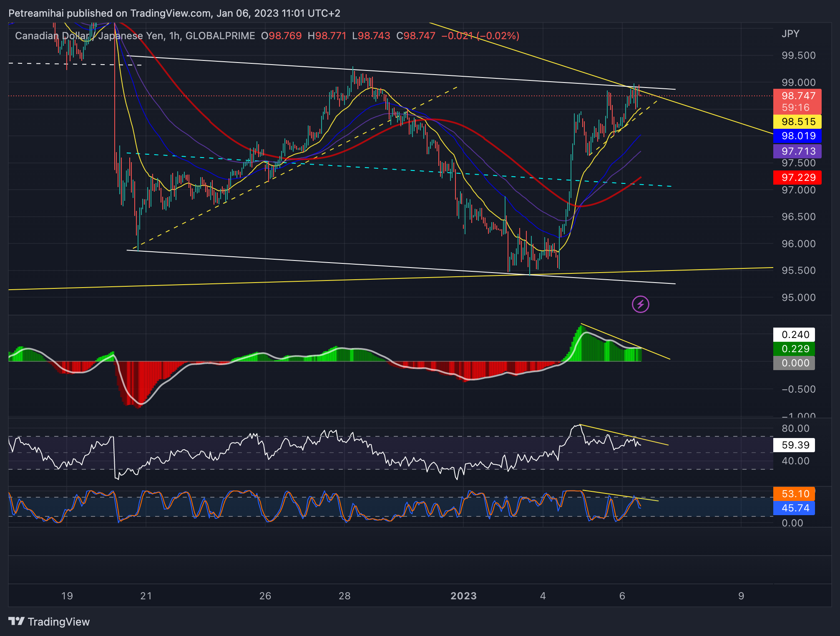This screenshot has width=840, height=636.
Task: Click the TradingView logo at bottom left
Action: click(49, 622)
